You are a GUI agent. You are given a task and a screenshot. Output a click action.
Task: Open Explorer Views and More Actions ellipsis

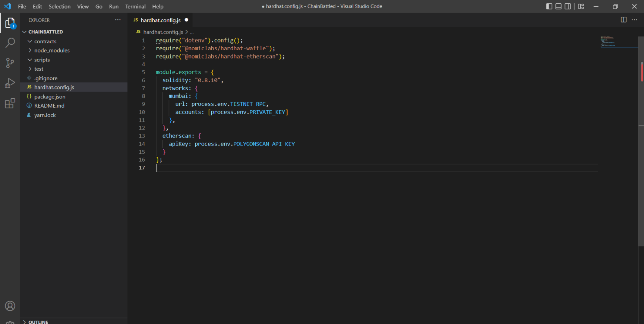(118, 20)
